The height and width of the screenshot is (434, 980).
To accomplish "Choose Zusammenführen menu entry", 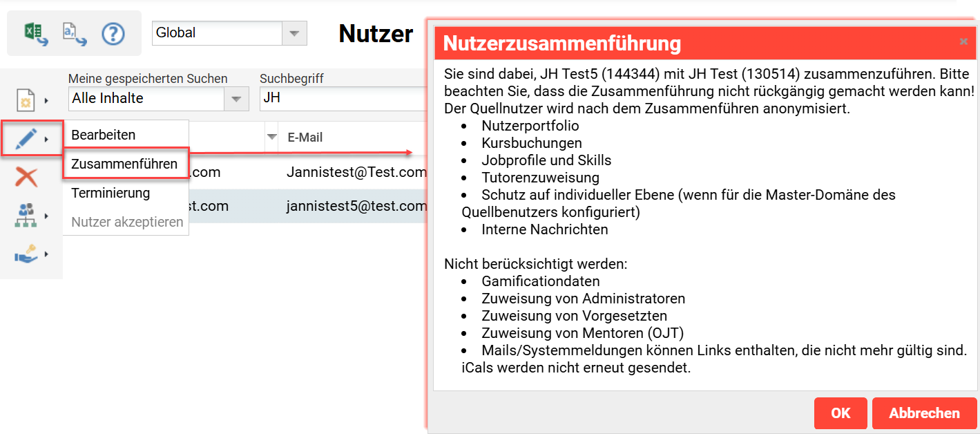I will coord(126,164).
